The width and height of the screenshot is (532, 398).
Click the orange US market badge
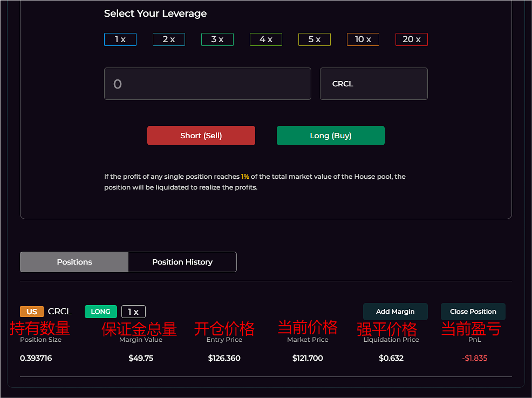coord(32,312)
